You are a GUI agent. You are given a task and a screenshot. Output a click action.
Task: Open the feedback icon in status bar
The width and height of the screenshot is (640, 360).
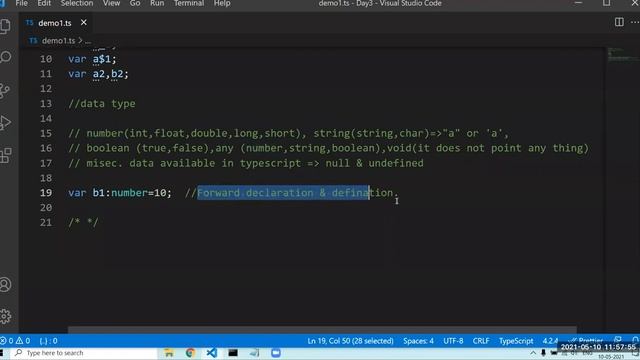(618, 340)
